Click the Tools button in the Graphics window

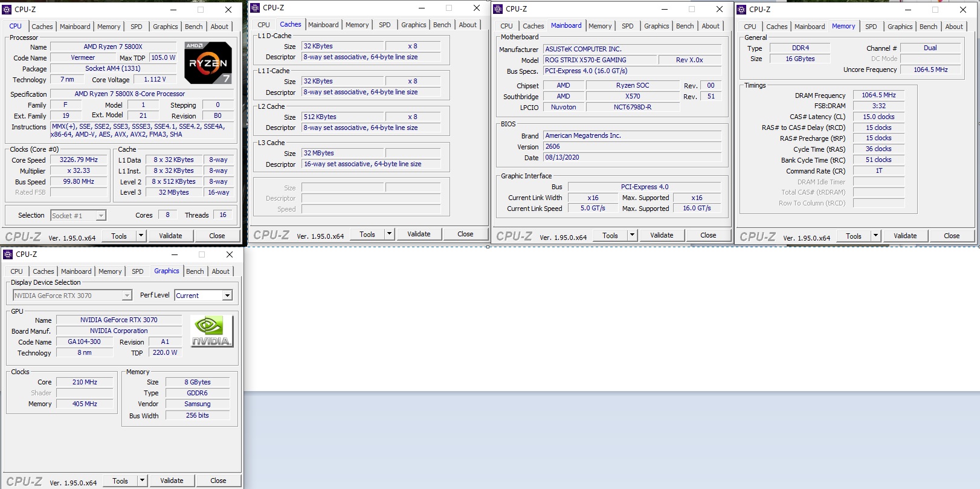coord(120,481)
